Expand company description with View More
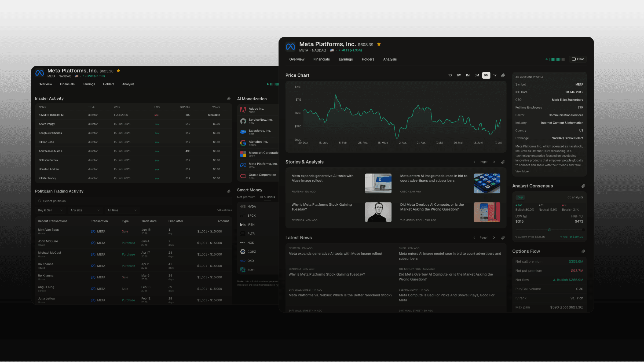 pyautogui.click(x=522, y=172)
